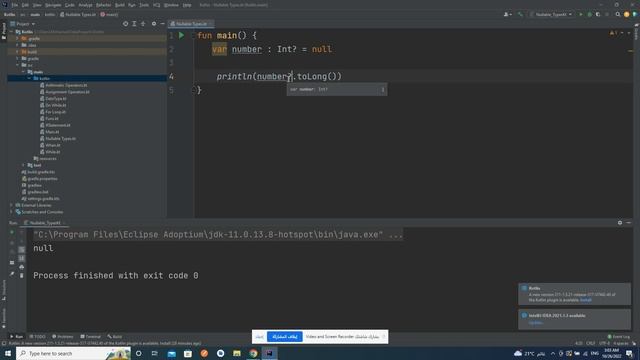The image size is (640, 360).
Task: Open the Edit menu
Action: coord(25,5)
